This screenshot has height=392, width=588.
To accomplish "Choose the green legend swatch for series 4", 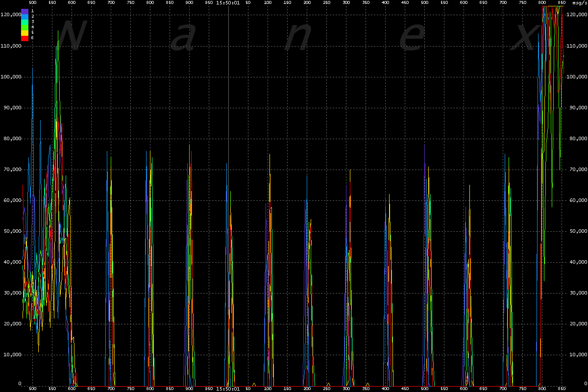I will point(24,27).
